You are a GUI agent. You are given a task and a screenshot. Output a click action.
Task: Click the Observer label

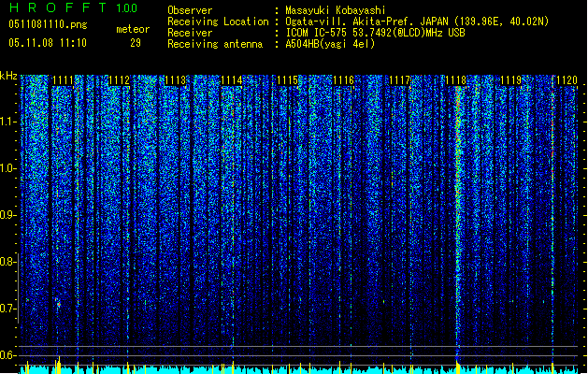190,10
